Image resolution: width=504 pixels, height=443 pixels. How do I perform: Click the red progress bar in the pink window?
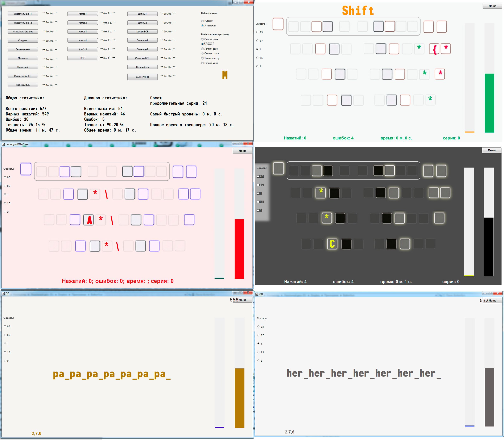point(239,248)
